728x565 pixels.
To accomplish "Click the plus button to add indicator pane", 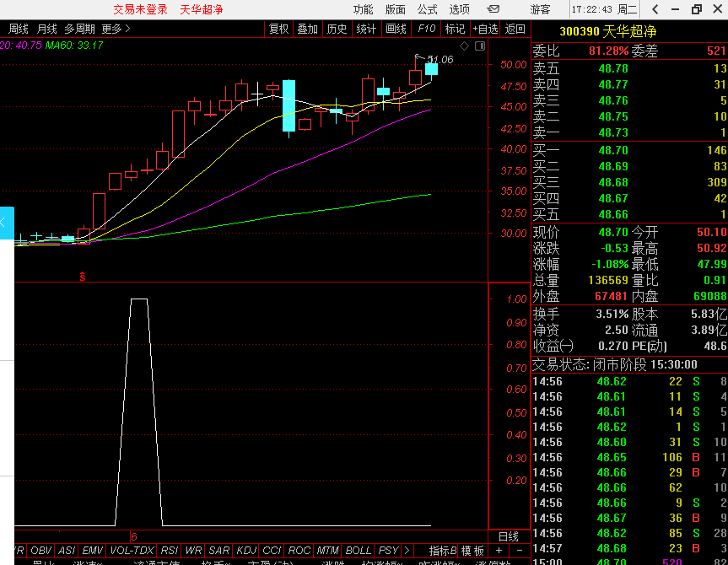I will point(499,551).
